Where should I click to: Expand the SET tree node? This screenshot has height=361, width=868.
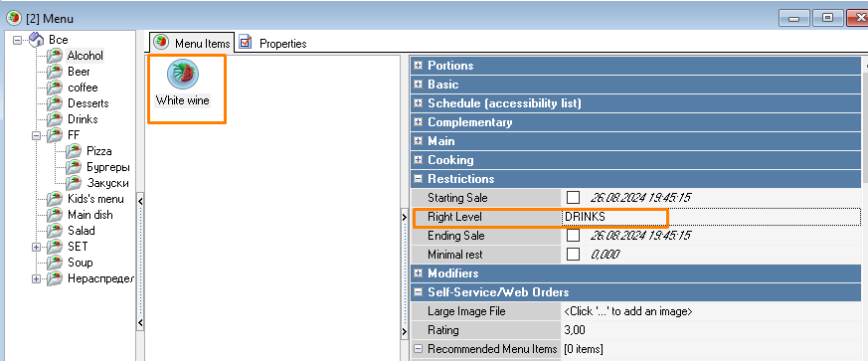(37, 247)
